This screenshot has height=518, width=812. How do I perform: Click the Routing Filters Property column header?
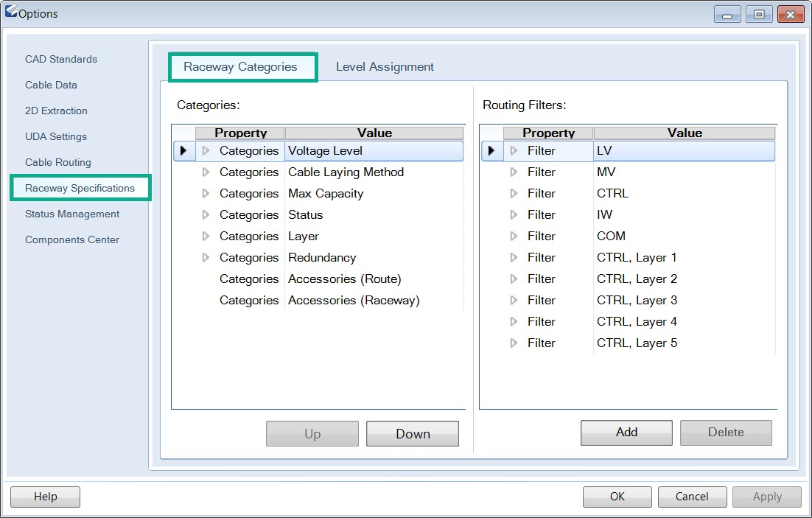[548, 133]
